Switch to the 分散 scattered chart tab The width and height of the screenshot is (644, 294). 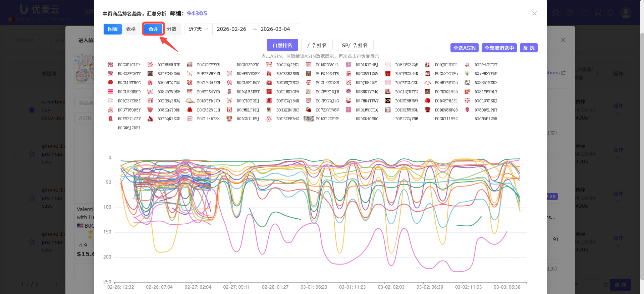[x=171, y=29]
